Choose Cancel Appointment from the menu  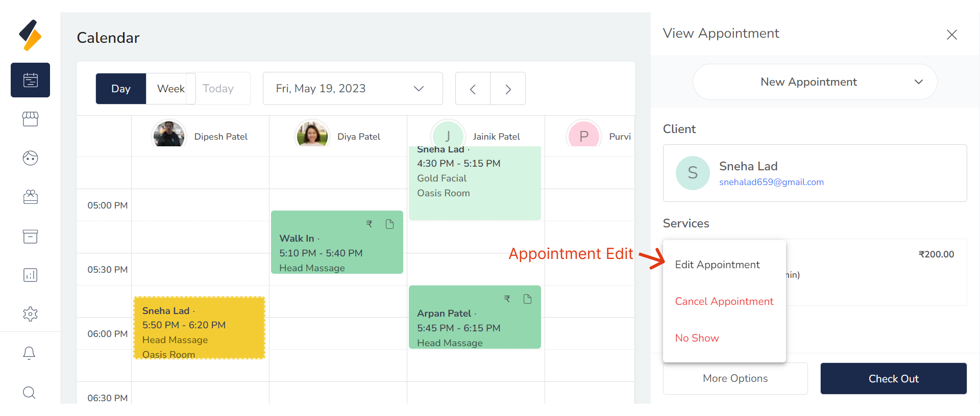click(724, 301)
